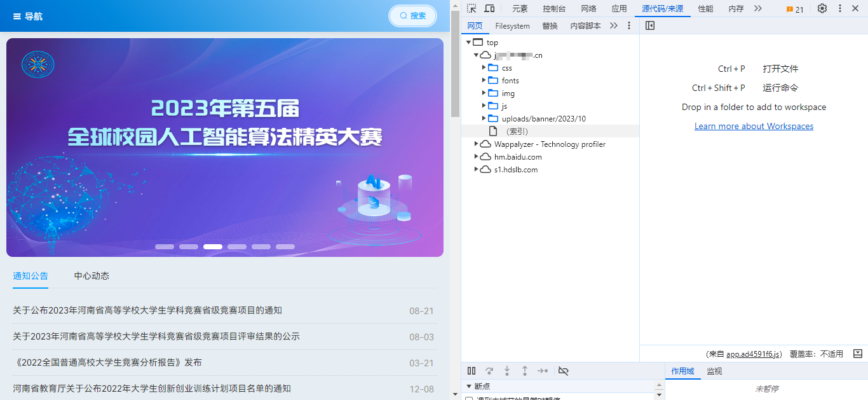Open the navigator pane three-dot menu
Viewport: 868px width, 400px height.
coord(629,25)
